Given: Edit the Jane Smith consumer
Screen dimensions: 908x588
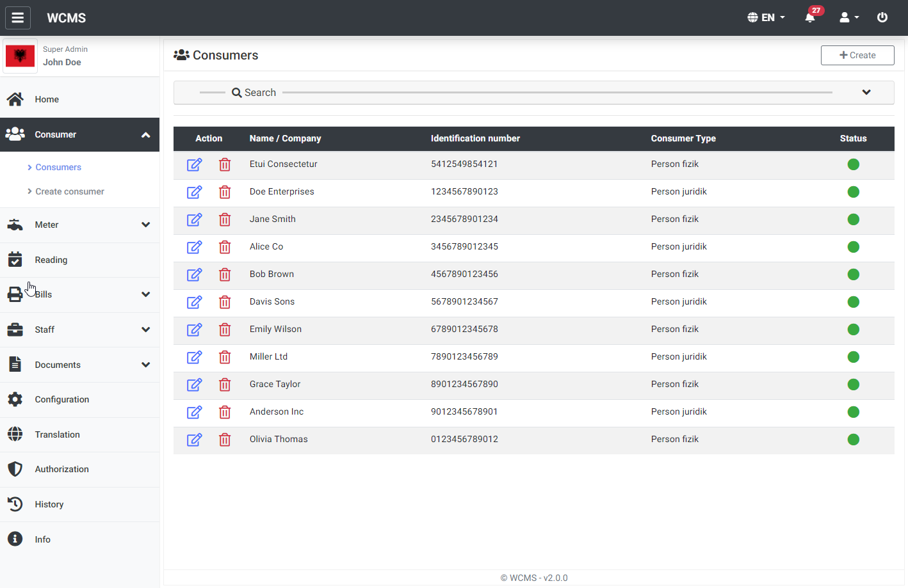Looking at the screenshot, I should pyautogui.click(x=195, y=219).
